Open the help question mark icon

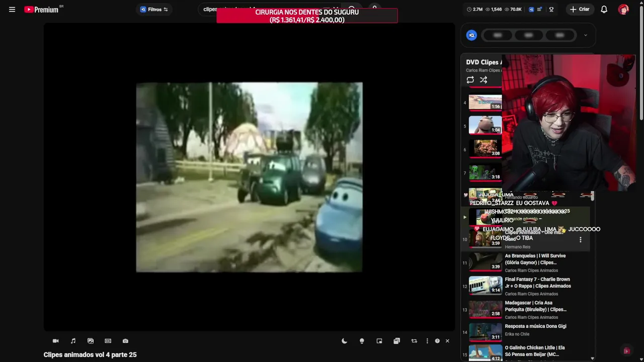pyautogui.click(x=437, y=341)
